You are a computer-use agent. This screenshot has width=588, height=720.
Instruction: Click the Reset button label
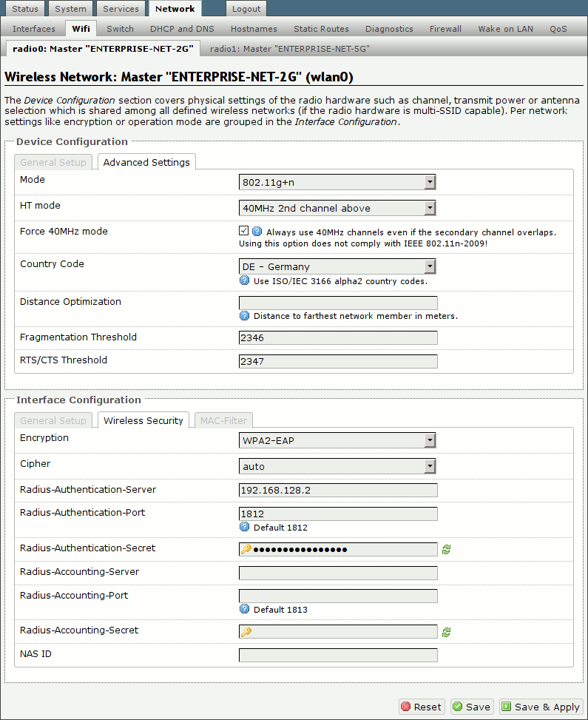point(428,707)
